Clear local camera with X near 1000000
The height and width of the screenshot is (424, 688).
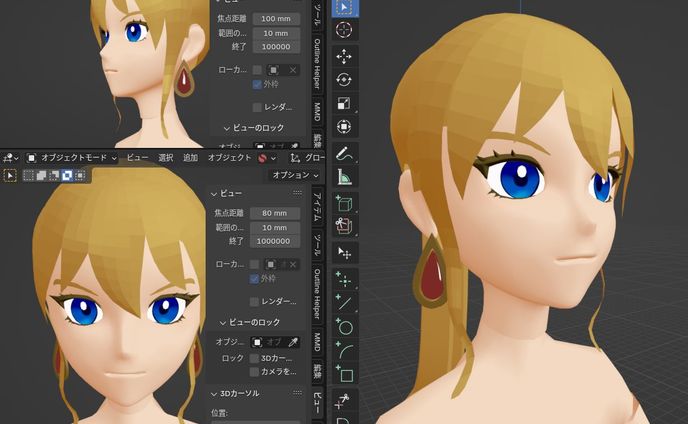point(293,264)
